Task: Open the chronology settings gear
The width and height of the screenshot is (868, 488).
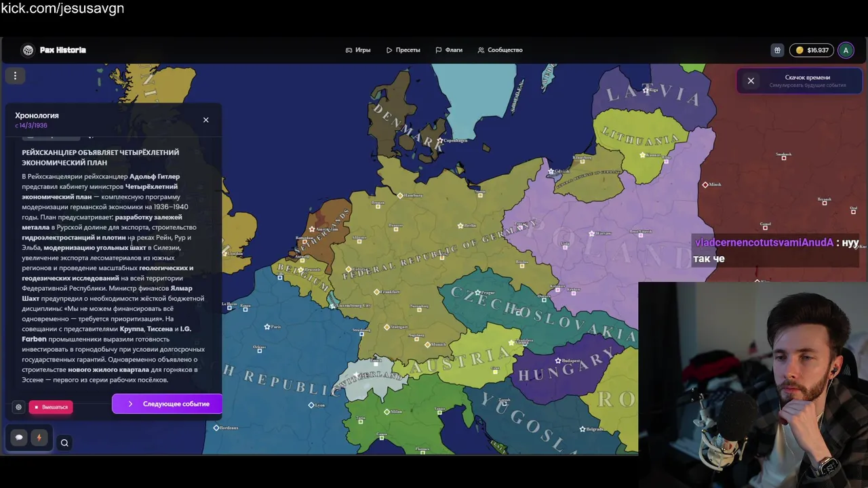Action: pyautogui.click(x=18, y=407)
